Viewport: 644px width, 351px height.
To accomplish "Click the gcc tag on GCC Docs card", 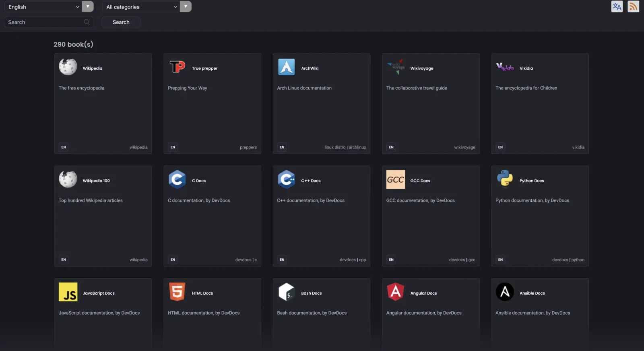I will pos(472,260).
